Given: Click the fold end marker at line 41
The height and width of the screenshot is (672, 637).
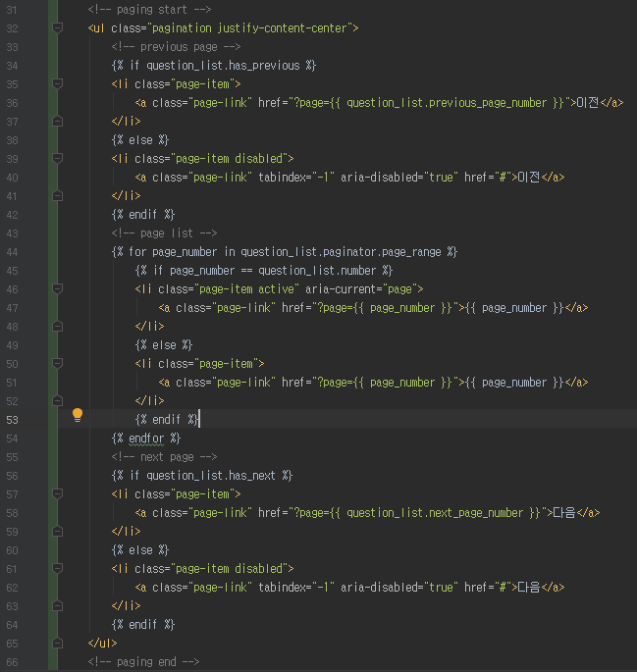Looking at the screenshot, I should coord(58,196).
